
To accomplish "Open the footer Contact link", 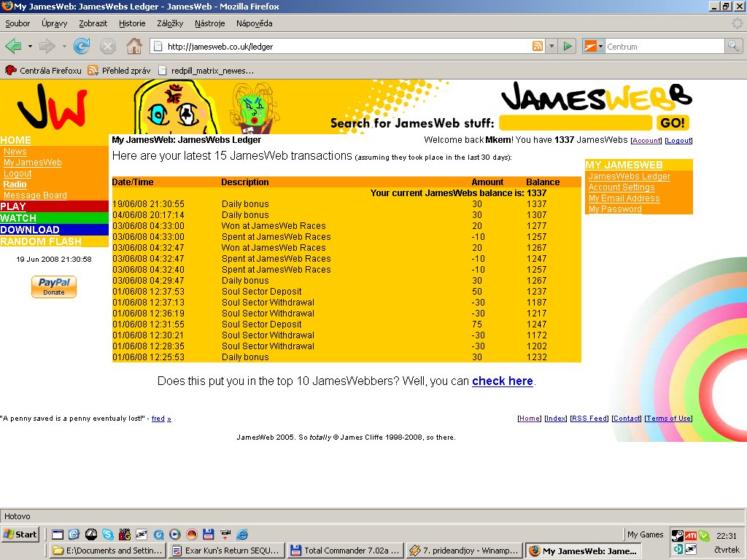I will coord(627,419).
